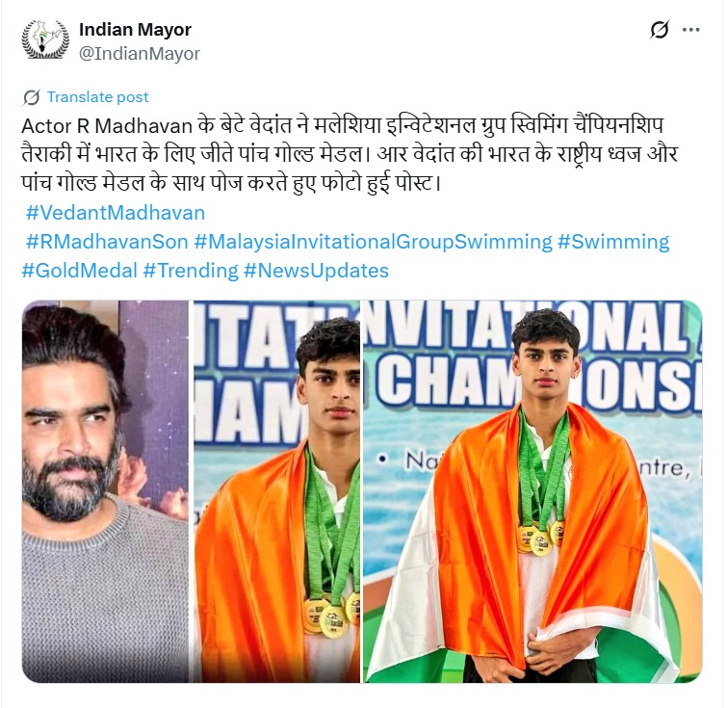
Task: View the bearded man photo on left
Action: point(105,491)
